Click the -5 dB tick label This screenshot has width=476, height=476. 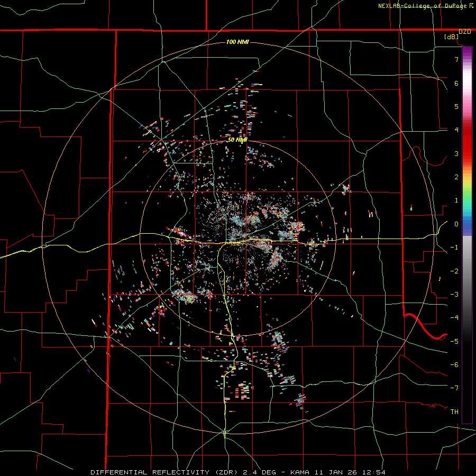click(x=454, y=342)
